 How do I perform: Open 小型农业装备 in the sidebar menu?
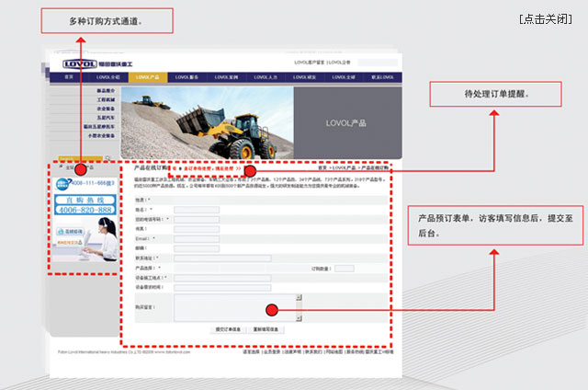101,136
